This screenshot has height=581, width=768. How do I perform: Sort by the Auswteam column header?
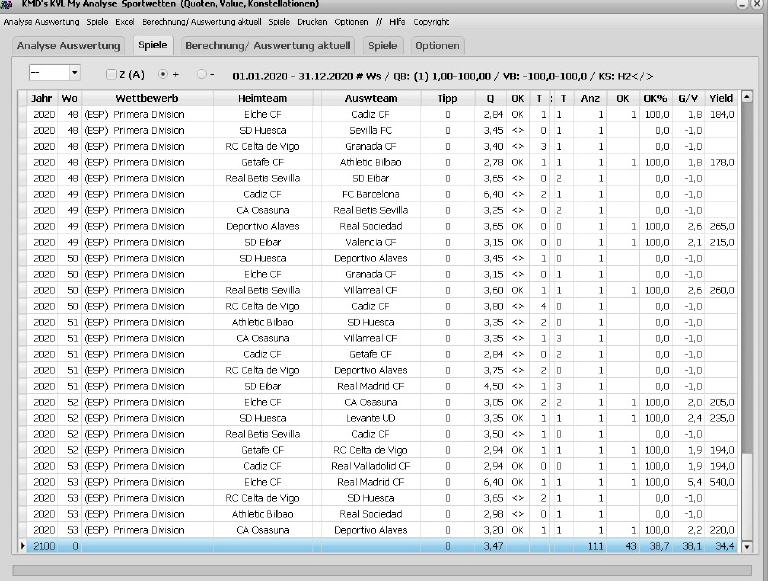371,98
